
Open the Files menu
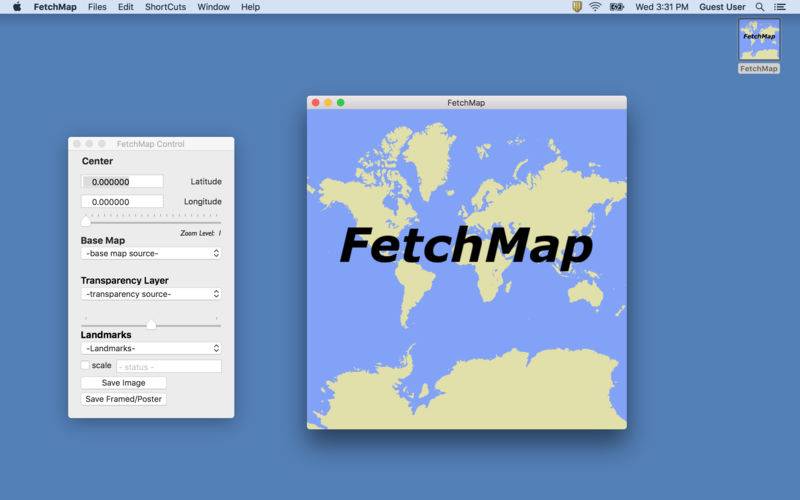[x=97, y=7]
